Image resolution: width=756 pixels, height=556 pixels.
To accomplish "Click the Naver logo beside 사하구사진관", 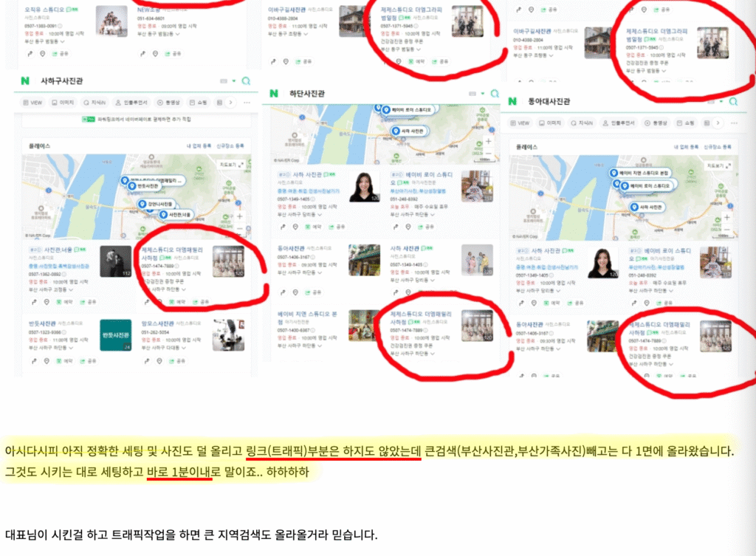I will pyautogui.click(x=25, y=81).
